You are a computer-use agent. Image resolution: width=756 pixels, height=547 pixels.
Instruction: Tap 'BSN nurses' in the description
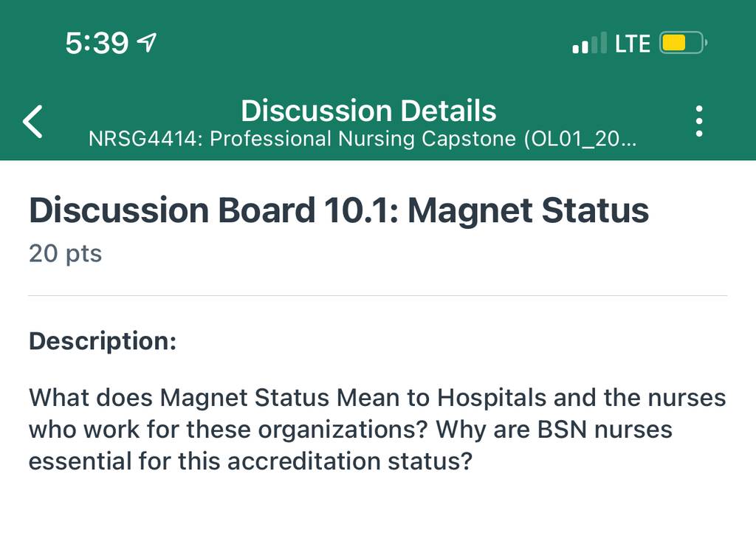tap(605, 430)
